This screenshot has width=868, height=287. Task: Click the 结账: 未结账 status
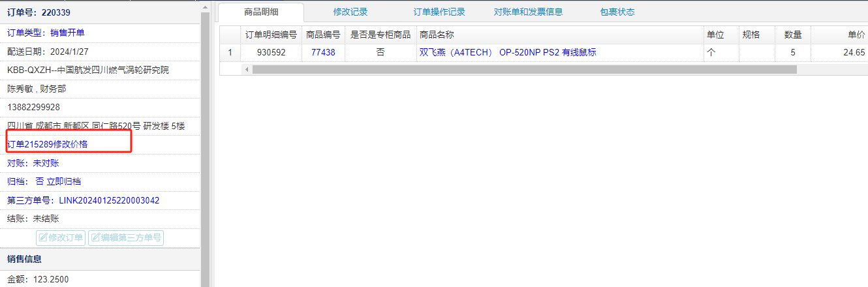click(33, 219)
